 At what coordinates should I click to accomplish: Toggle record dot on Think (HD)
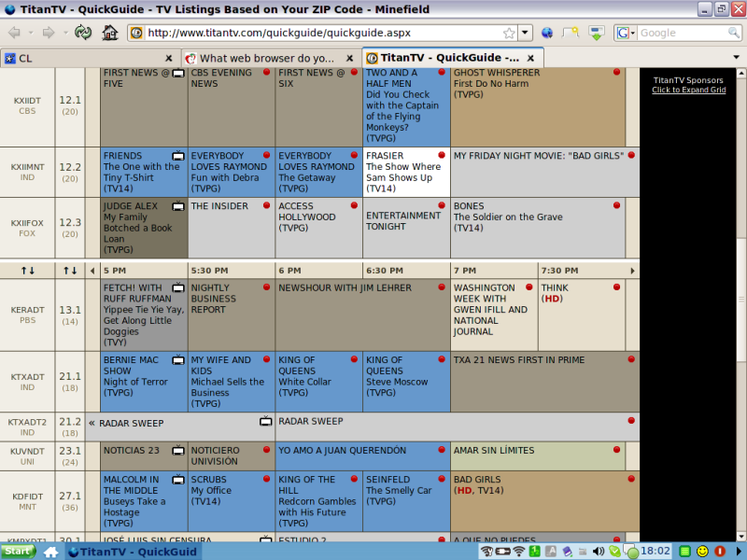pos(617,287)
